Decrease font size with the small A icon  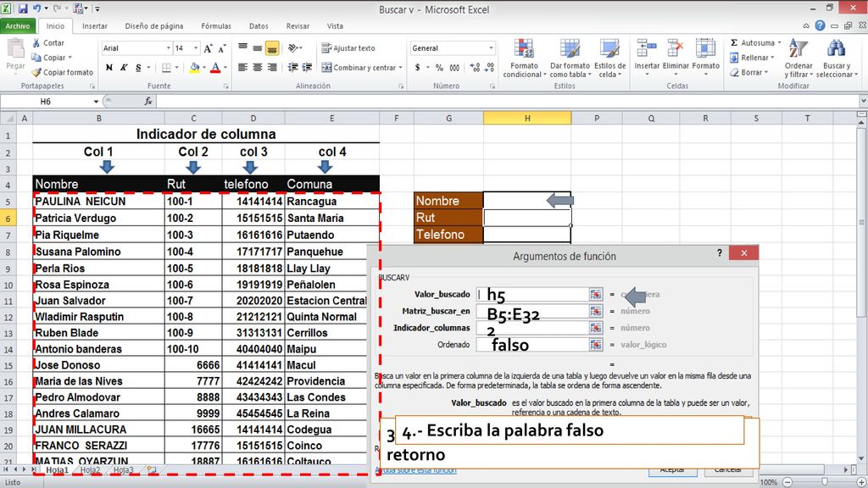point(222,48)
